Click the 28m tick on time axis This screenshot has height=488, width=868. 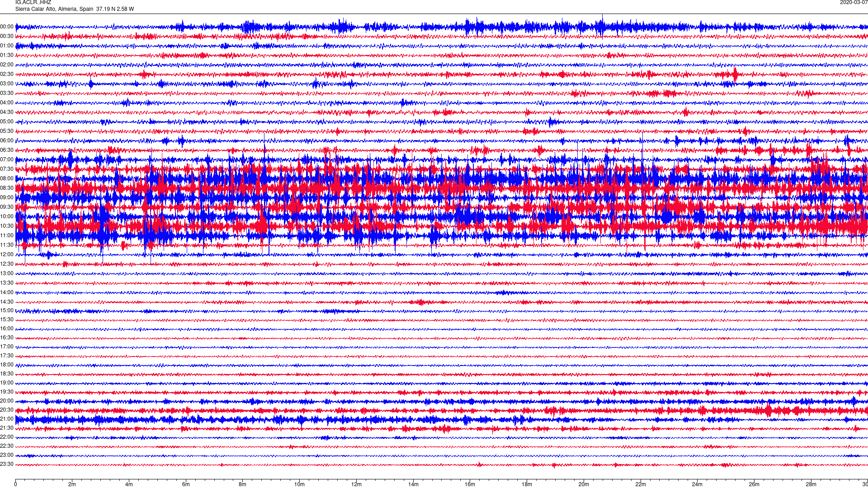(811, 484)
